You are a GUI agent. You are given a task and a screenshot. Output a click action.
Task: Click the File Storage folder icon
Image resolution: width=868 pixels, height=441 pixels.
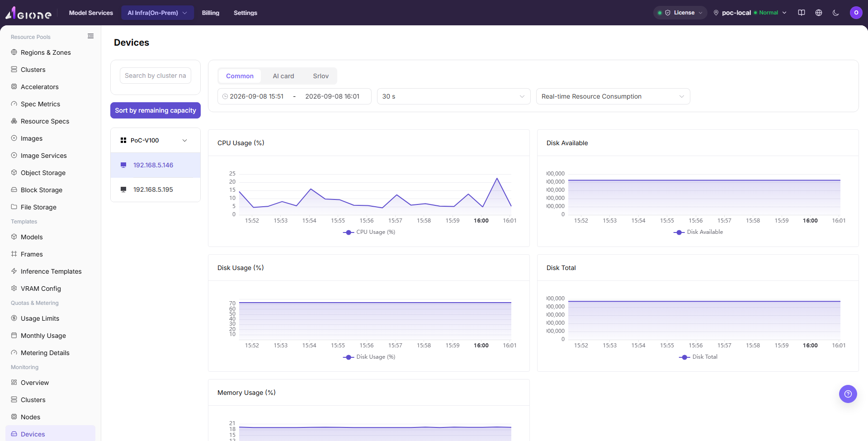(x=14, y=207)
